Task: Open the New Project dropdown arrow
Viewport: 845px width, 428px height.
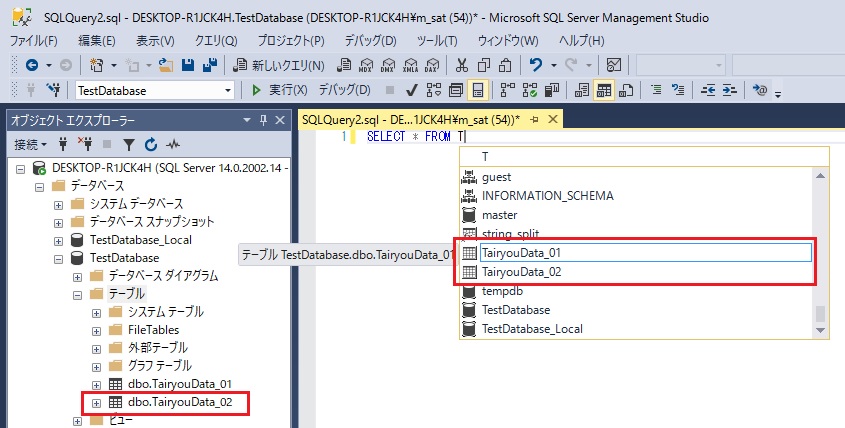Action: pos(114,66)
